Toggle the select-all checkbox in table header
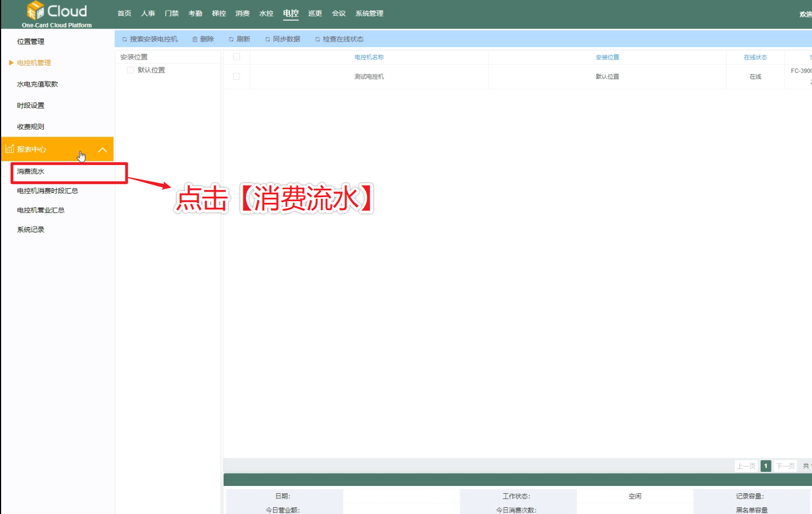This screenshot has width=812, height=514. (237, 57)
